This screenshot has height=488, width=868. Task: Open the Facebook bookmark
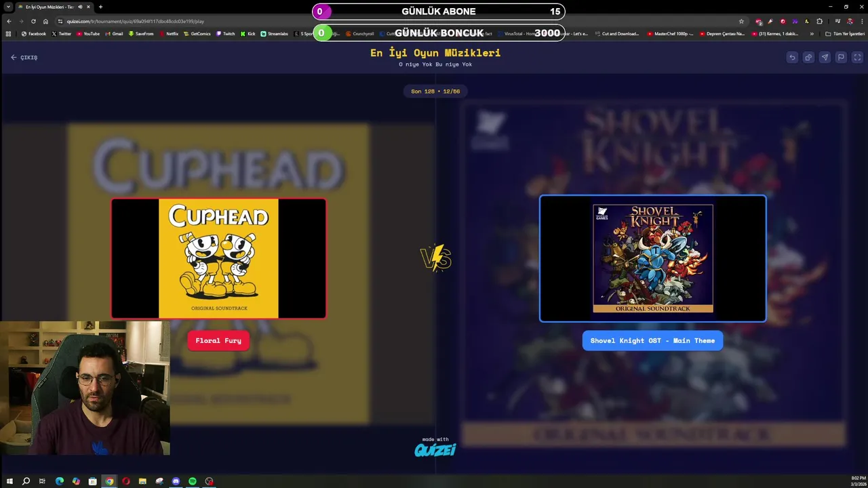pos(34,34)
